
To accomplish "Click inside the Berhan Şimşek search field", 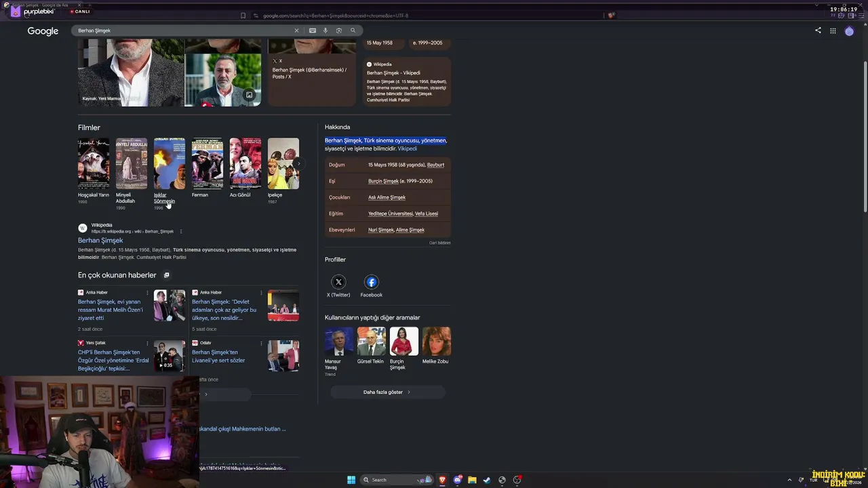I will pyautogui.click(x=183, y=30).
